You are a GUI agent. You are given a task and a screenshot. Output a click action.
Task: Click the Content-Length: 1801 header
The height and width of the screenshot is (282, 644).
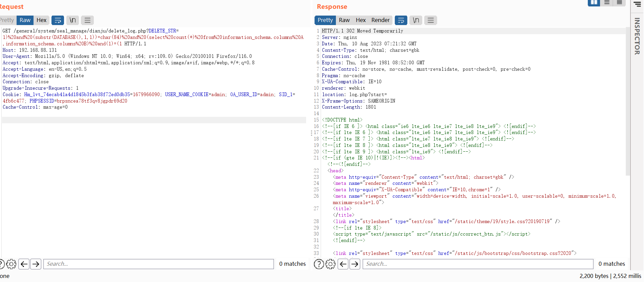pyautogui.click(x=349, y=107)
